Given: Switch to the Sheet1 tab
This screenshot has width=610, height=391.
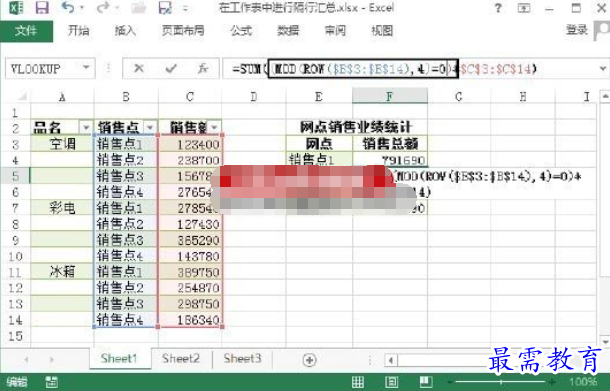Looking at the screenshot, I should click(x=119, y=358).
